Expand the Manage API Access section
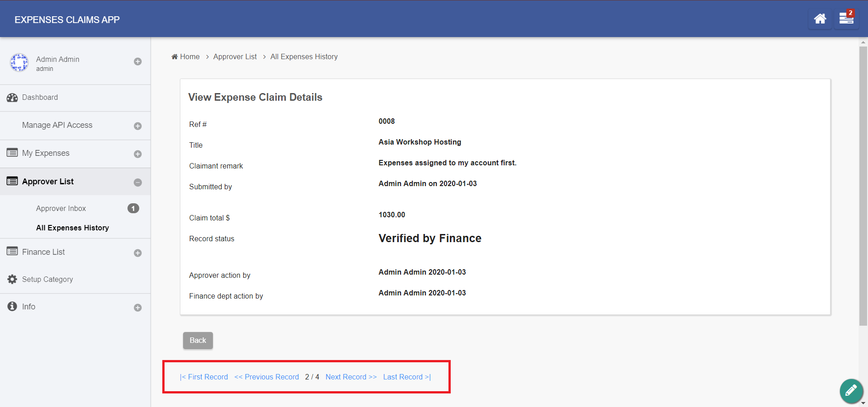Screen dimensions: 868x407 pos(138,126)
